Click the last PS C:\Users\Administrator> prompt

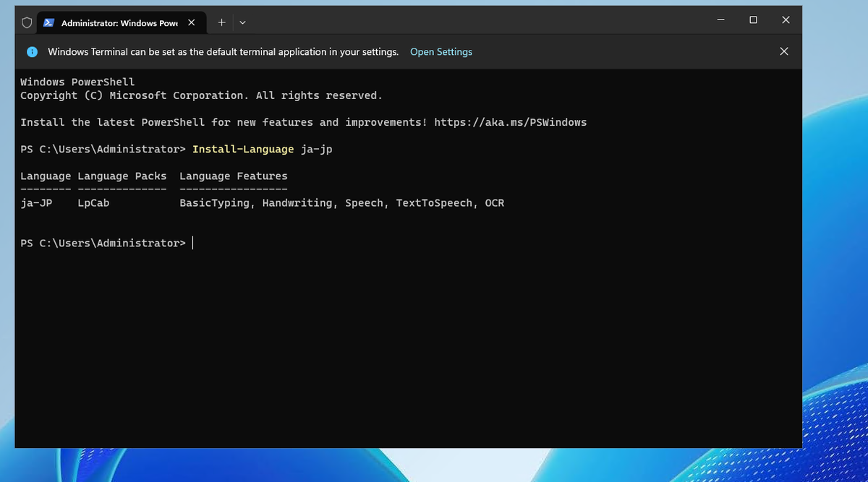[x=103, y=243]
